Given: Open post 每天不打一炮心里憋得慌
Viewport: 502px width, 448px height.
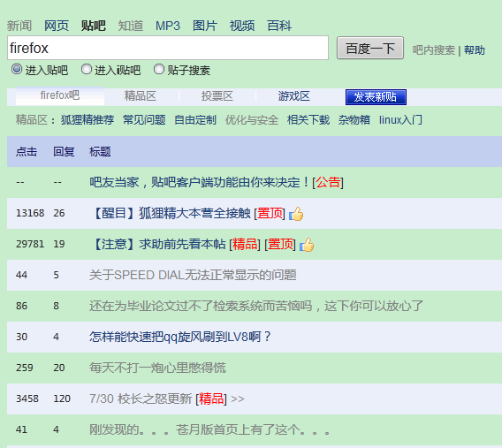Looking at the screenshot, I should click(157, 368).
